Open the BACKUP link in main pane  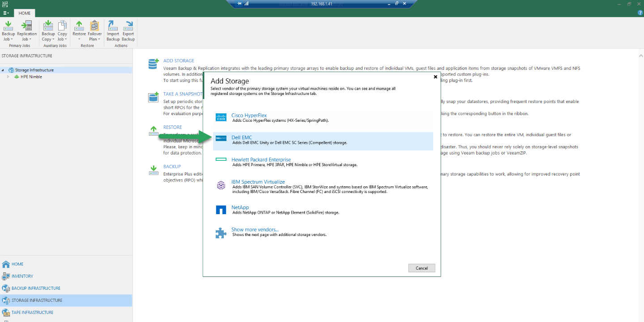click(x=172, y=167)
